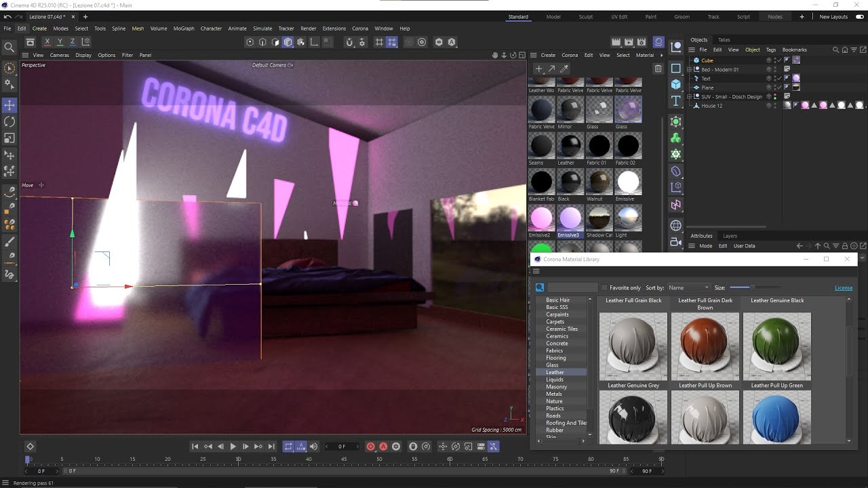The image size is (868, 488).
Task: Open the Simulate menu
Action: [262, 28]
